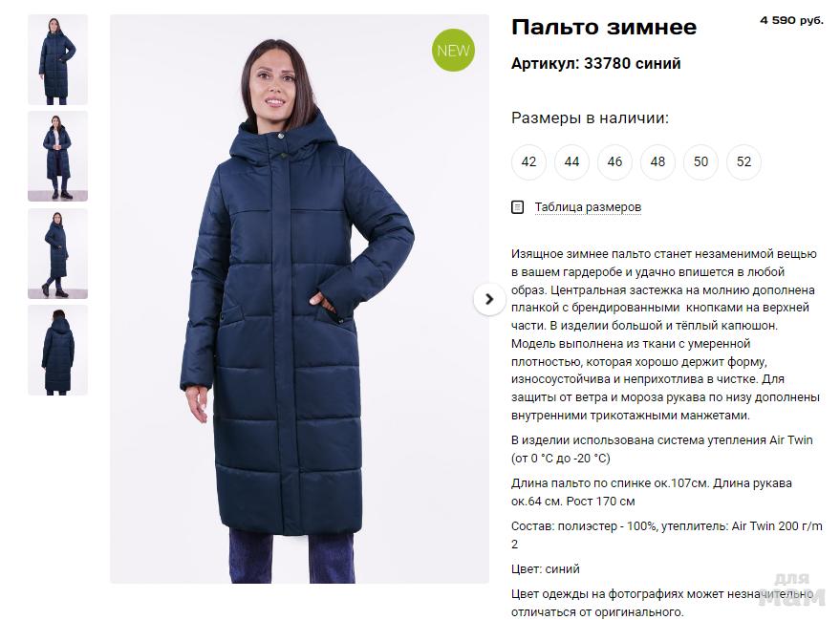Click the Цвет: синий line
The width and height of the screenshot is (840, 620).
click(x=546, y=568)
